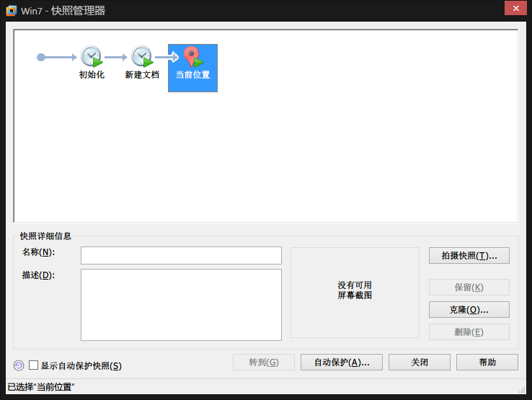Click the 关闭 button
Viewport: 532px width, 400px height.
[x=420, y=363]
